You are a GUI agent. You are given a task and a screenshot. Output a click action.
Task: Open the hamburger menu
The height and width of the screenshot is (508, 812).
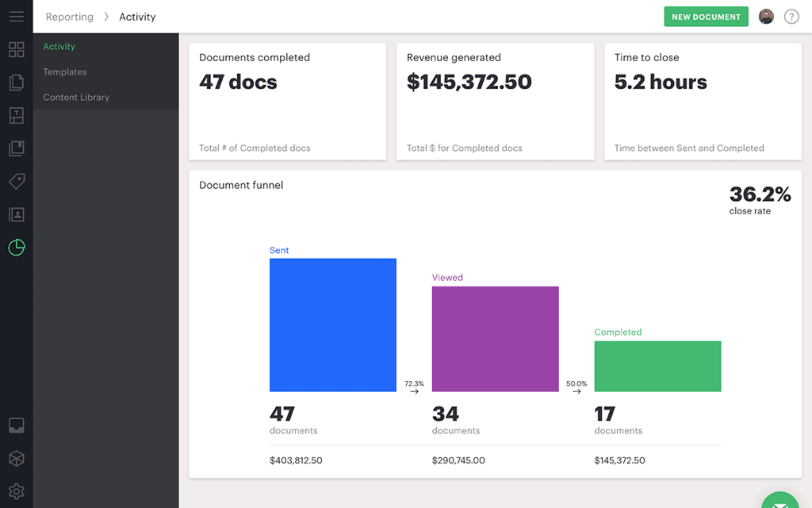[16, 17]
